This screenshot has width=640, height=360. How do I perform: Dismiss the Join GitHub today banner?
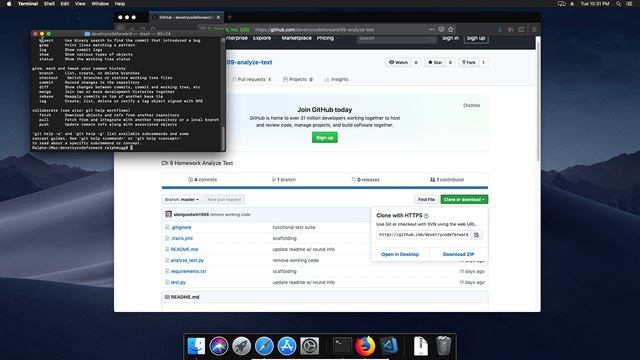471,105
